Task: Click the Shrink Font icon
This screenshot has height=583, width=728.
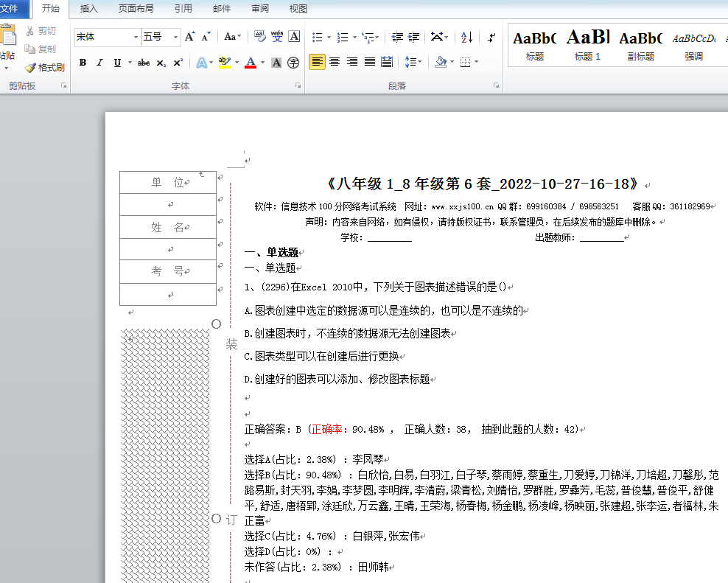Action: 206,37
